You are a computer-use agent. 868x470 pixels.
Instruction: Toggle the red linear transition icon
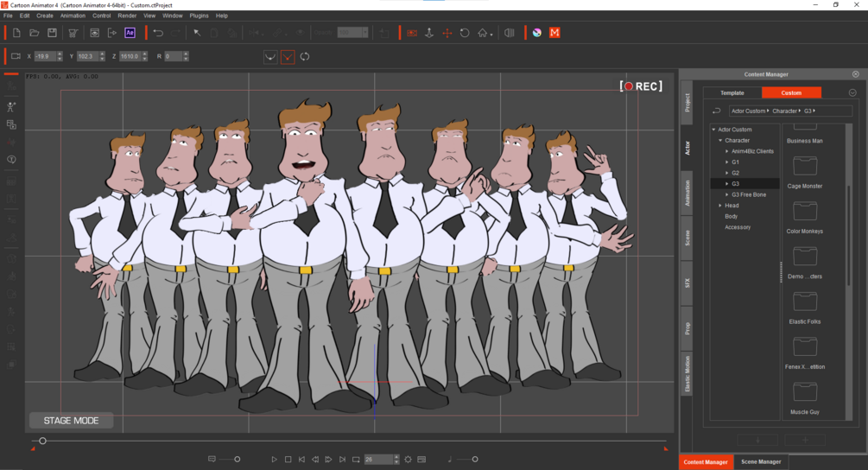coord(288,56)
